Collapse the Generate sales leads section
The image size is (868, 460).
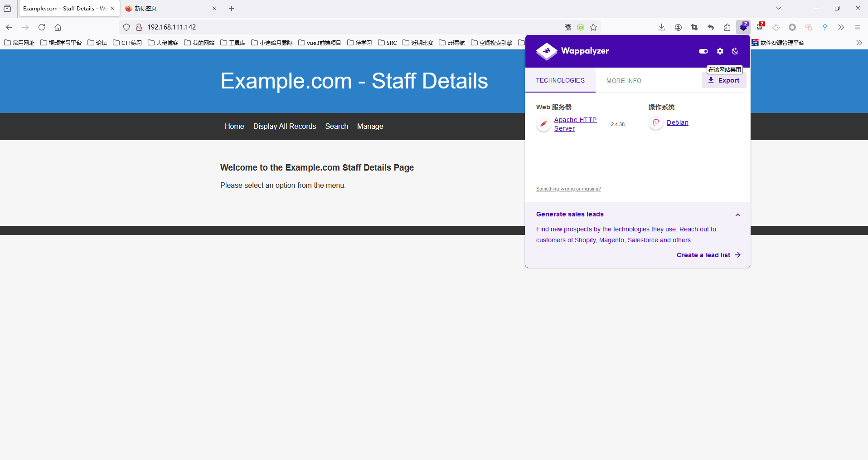737,215
